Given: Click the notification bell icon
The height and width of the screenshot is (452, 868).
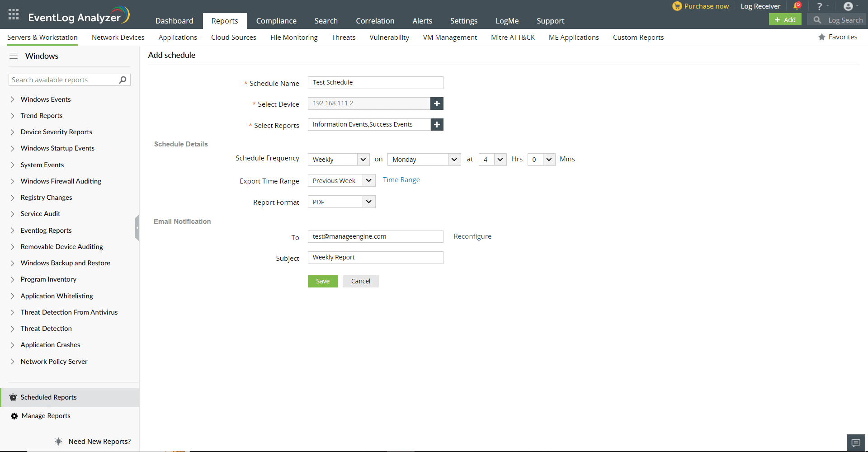Looking at the screenshot, I should click(x=797, y=6).
